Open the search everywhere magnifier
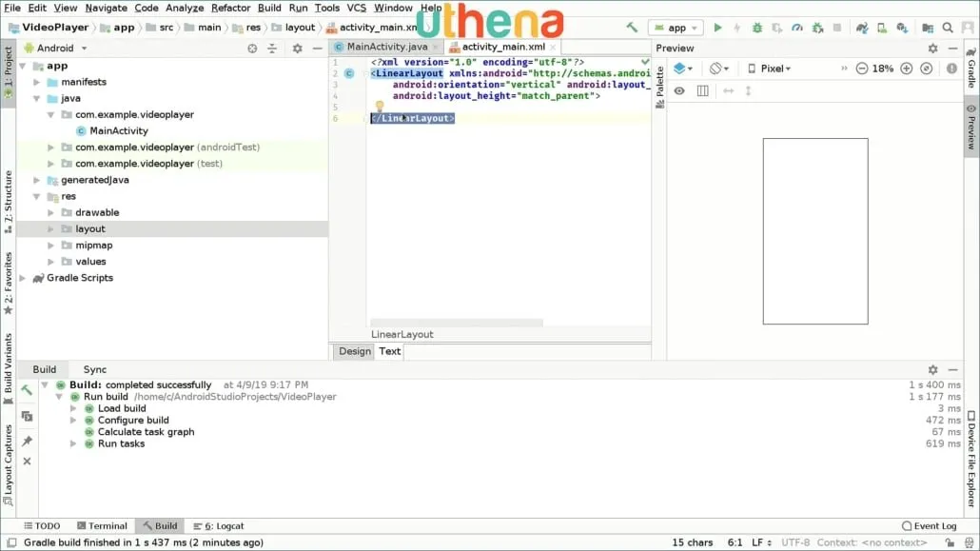This screenshot has height=551, width=980. (x=948, y=28)
